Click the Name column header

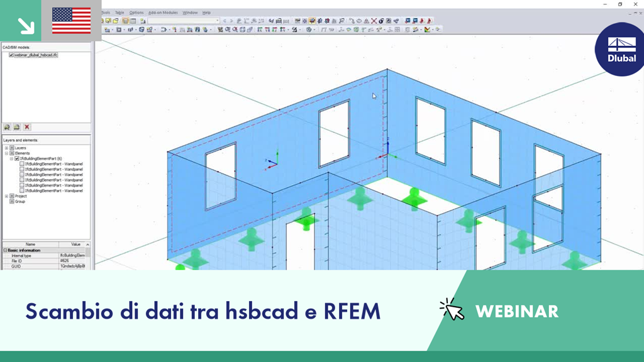[30, 244]
